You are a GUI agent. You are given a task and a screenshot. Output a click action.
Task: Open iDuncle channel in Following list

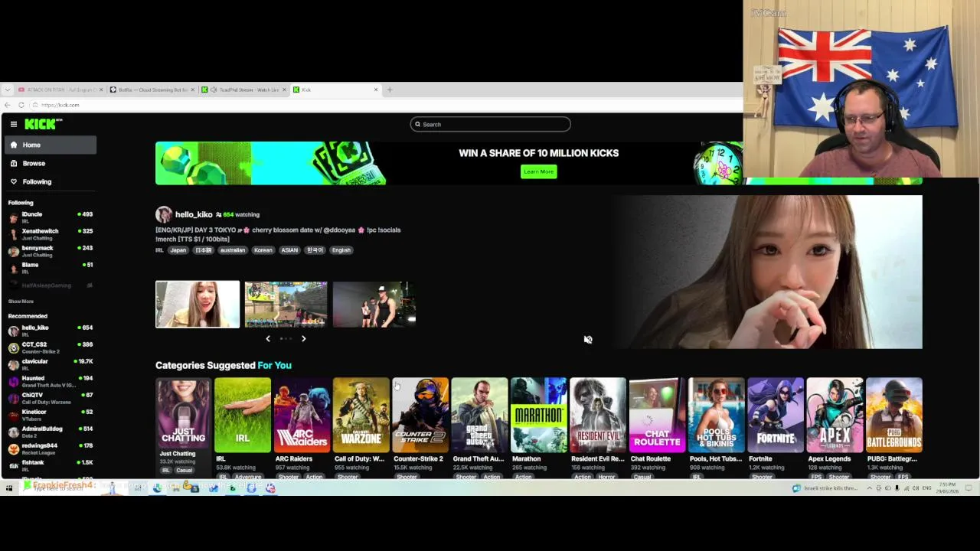pyautogui.click(x=51, y=217)
